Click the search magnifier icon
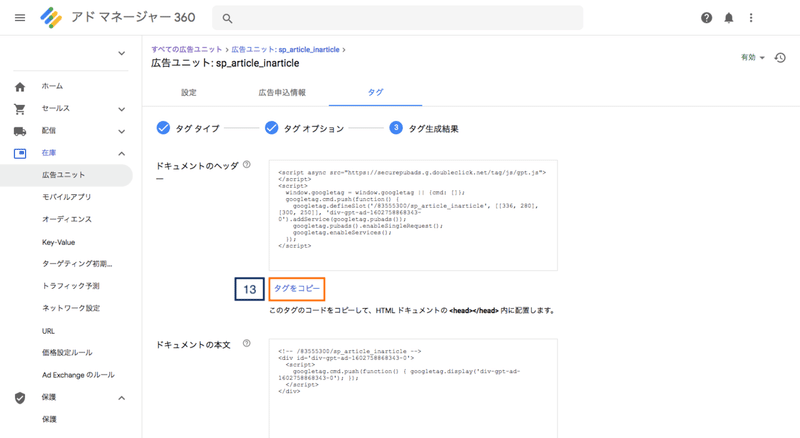This screenshot has height=438, width=800. pos(227,18)
